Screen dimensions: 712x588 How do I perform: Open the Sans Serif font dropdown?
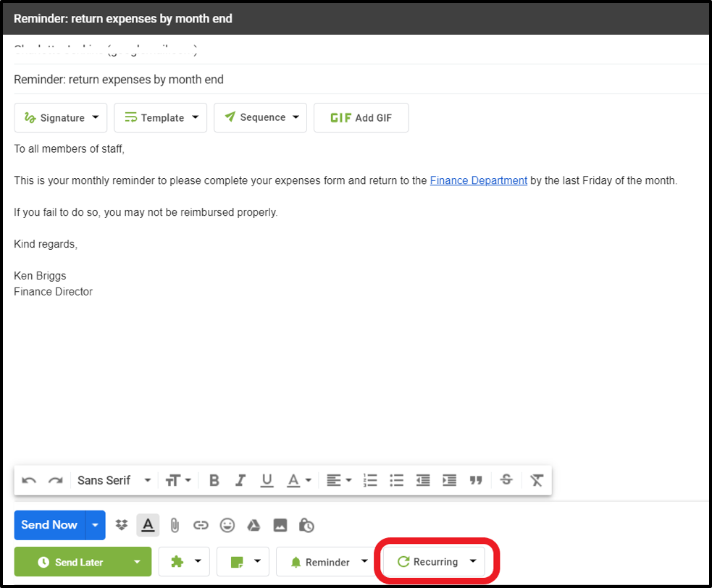pyautogui.click(x=114, y=480)
